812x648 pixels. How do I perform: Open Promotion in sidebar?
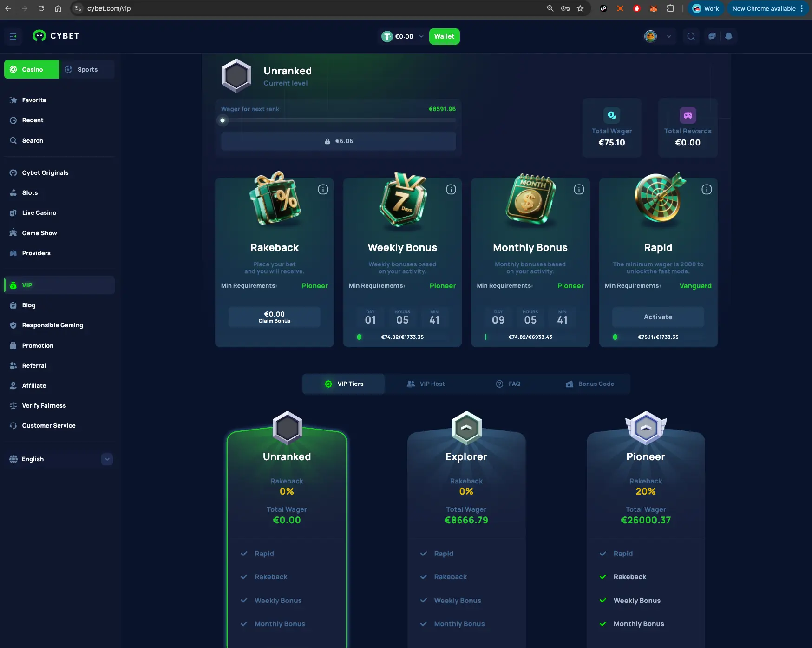click(x=59, y=345)
